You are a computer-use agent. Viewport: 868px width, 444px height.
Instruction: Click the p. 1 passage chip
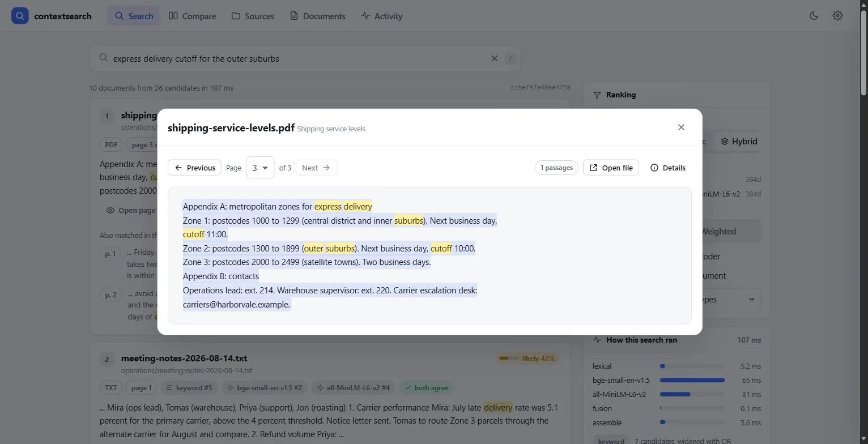[x=110, y=254]
